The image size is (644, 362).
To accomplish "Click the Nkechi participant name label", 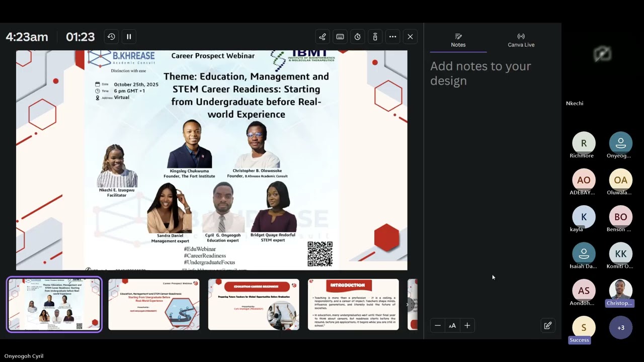I will tap(575, 104).
